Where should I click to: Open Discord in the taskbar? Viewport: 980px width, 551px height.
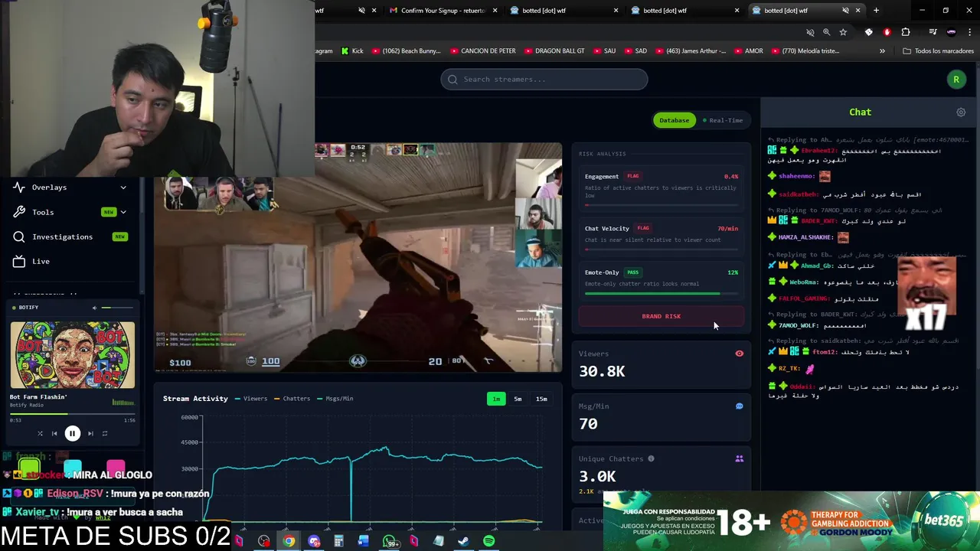(314, 541)
